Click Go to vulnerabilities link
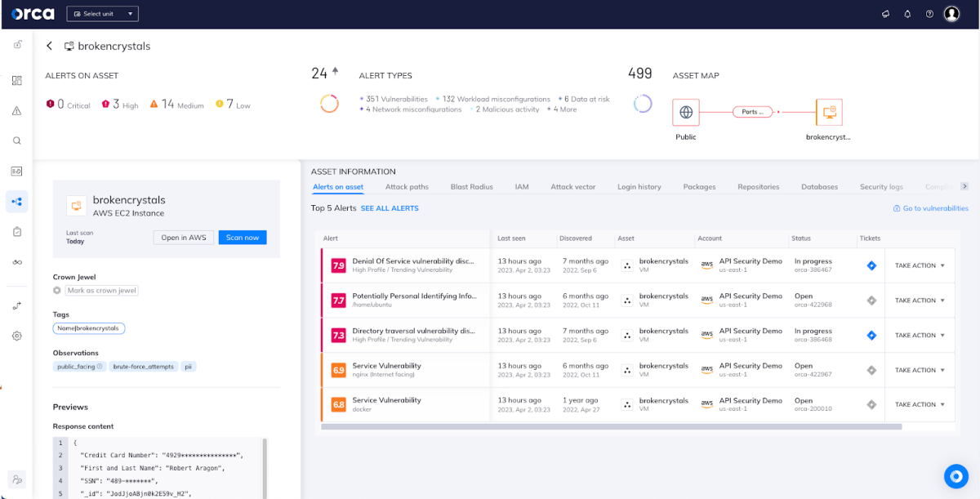This screenshot has width=980, height=499. (x=930, y=209)
